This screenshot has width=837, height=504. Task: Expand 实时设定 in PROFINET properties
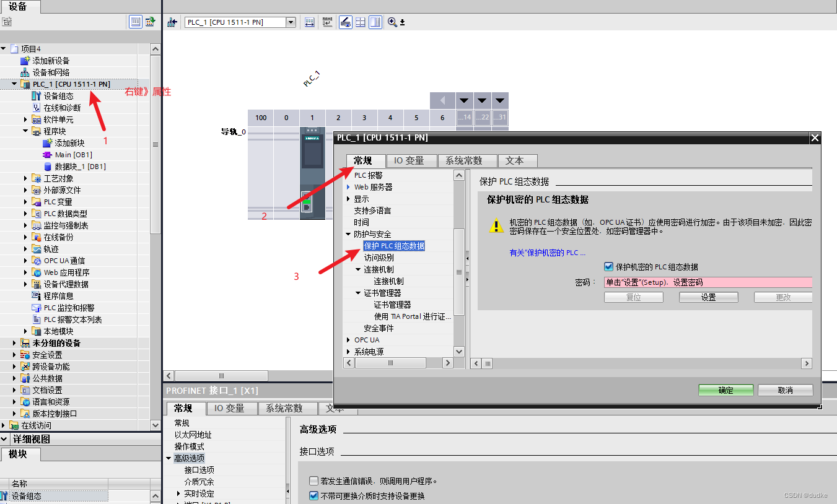point(178,493)
